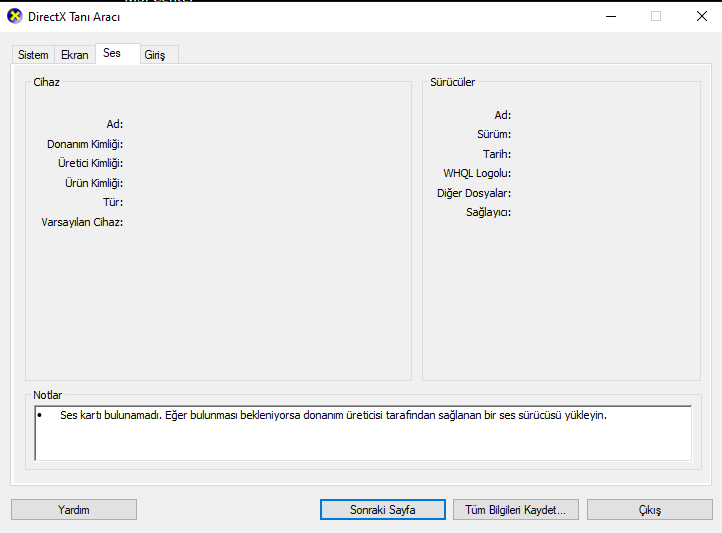
Task: Click the WHQL Logolu label
Action: 477,173
